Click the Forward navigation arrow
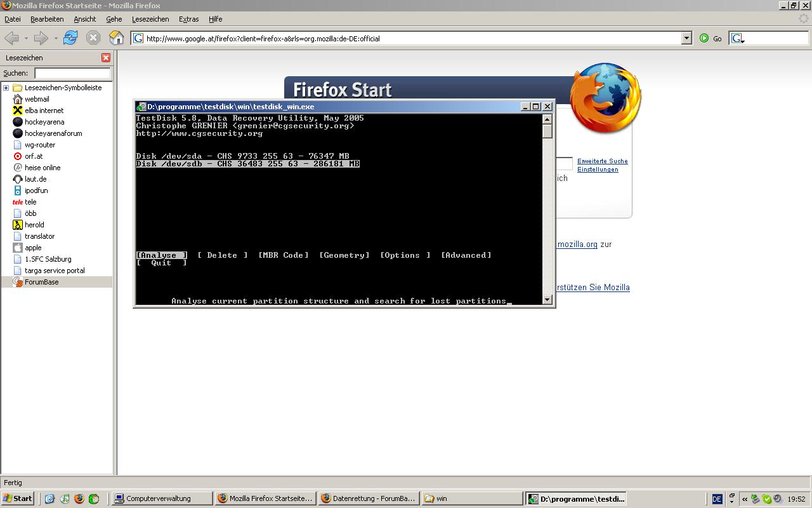This screenshot has width=812, height=508. tap(41, 38)
